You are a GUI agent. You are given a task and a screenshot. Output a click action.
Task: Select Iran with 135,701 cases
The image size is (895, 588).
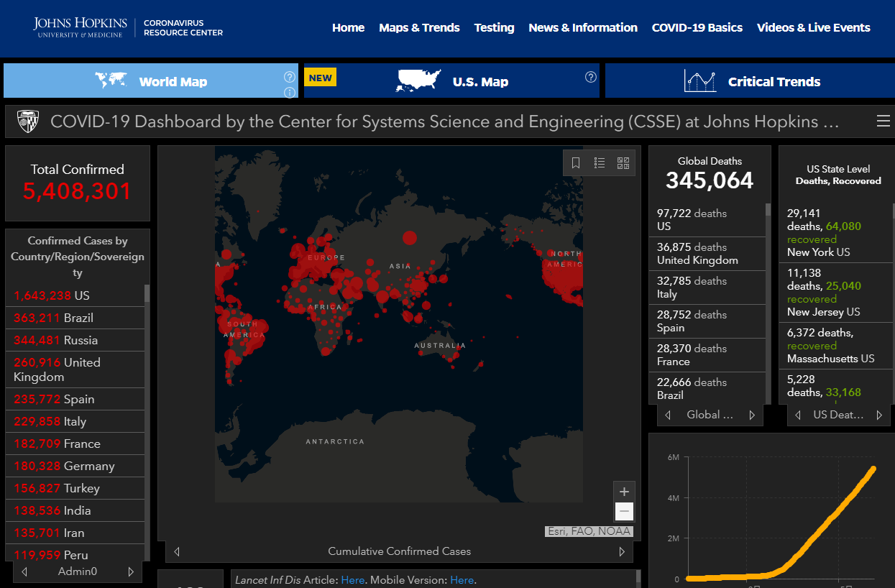pos(75,533)
